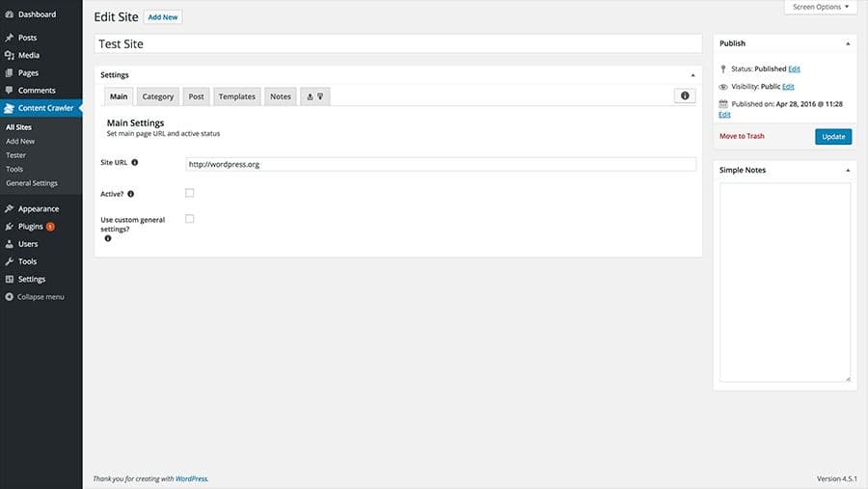Image resolution: width=868 pixels, height=489 pixels.
Task: Open General Settings submenu item
Action: coord(32,182)
